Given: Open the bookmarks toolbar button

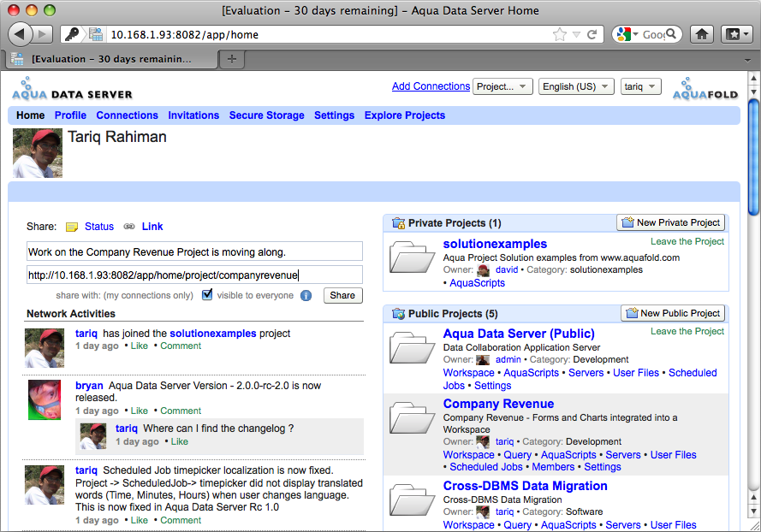Looking at the screenshot, I should pyautogui.click(x=737, y=34).
